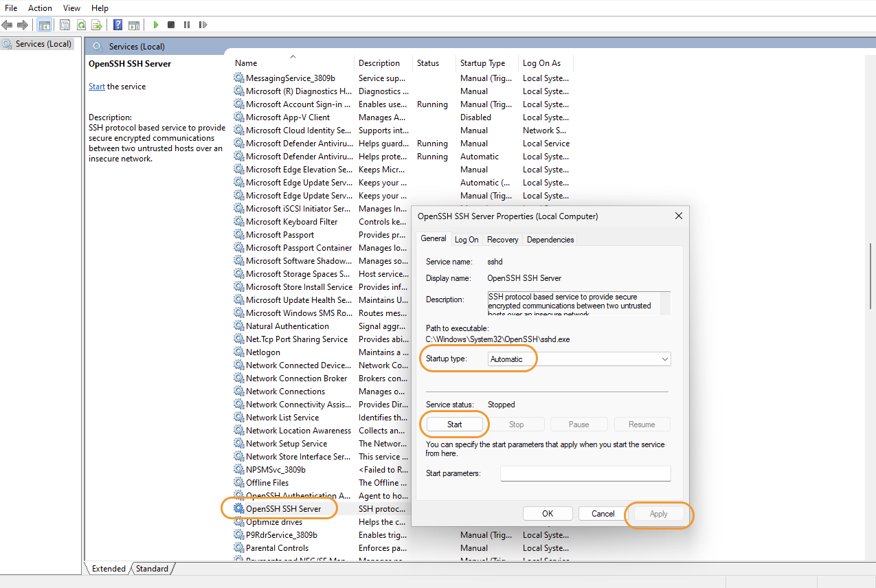876x588 pixels.
Task: Select the Microsoft Account Sign-in service row
Action: point(403,104)
